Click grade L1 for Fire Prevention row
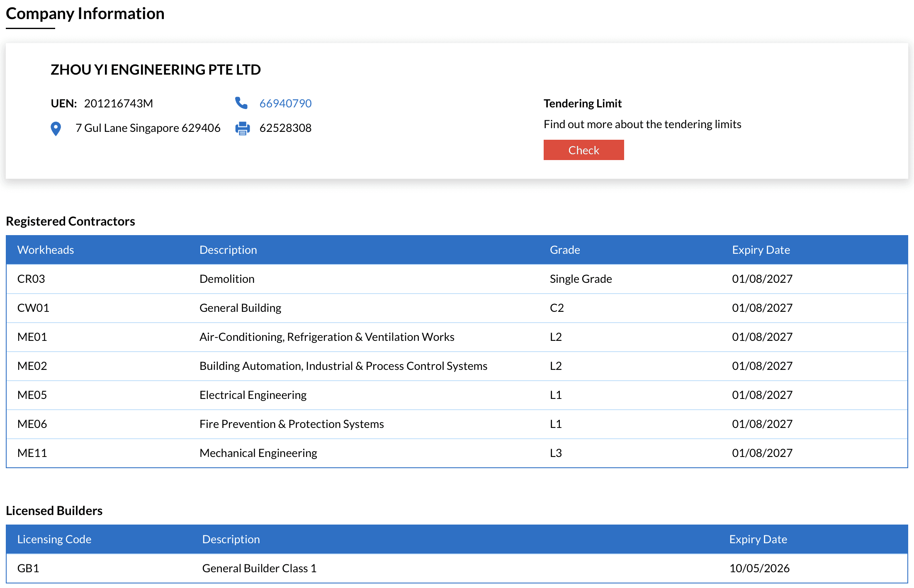Viewport: 914px width, 588px height. pyautogui.click(x=556, y=424)
